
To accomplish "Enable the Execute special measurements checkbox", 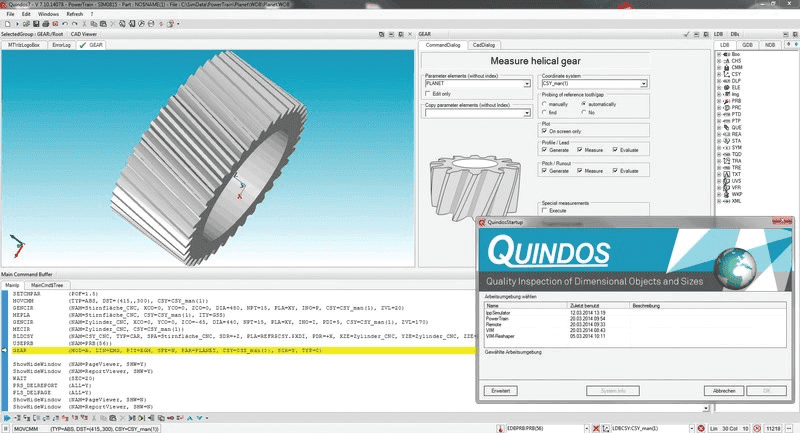I will click(544, 211).
